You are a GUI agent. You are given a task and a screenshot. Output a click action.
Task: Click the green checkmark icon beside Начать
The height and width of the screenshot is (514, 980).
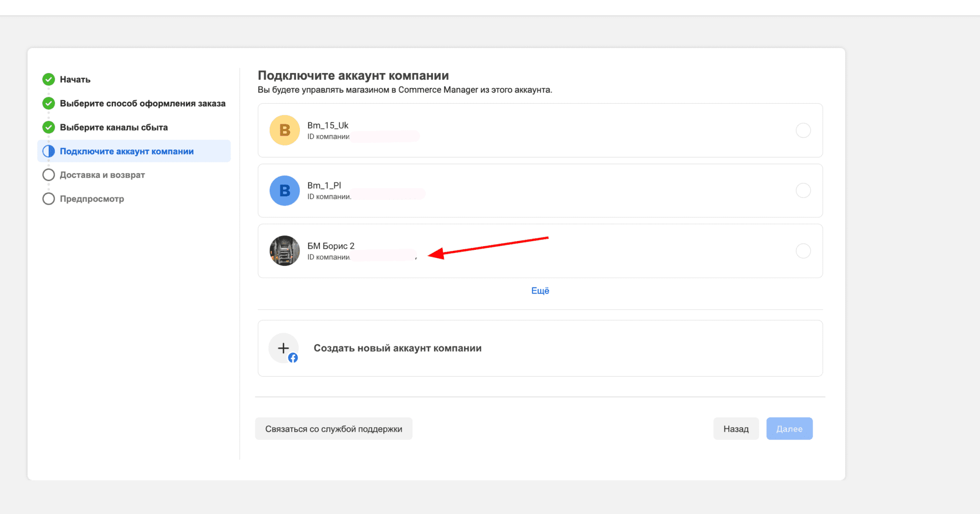coord(49,79)
